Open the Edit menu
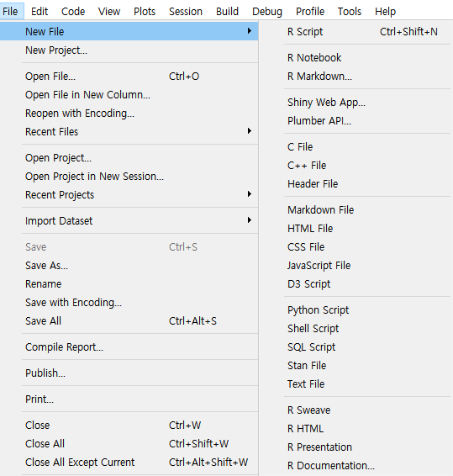 click(x=40, y=12)
